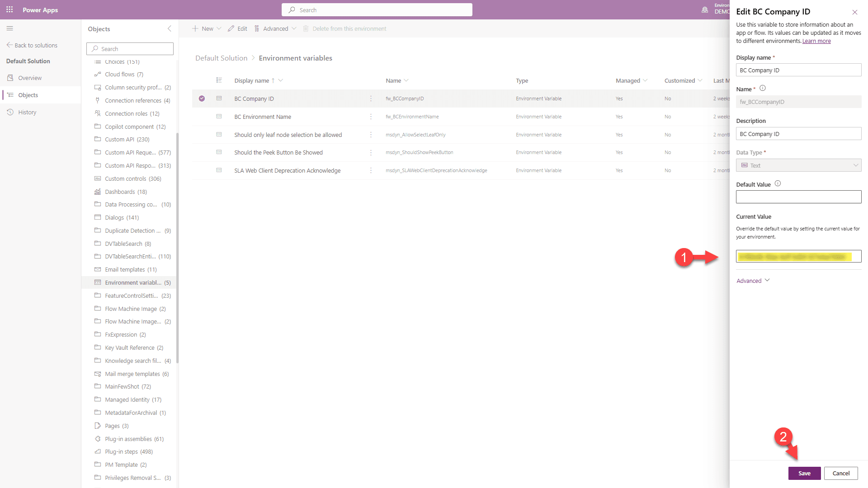This screenshot has width=868, height=488.
Task: Open the Learn more link
Action: coord(816,41)
